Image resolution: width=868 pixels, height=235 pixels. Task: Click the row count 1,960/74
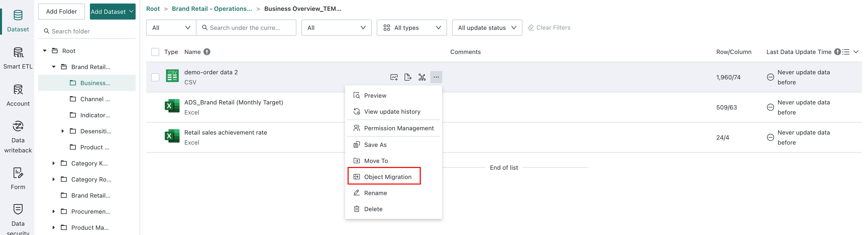(728, 77)
